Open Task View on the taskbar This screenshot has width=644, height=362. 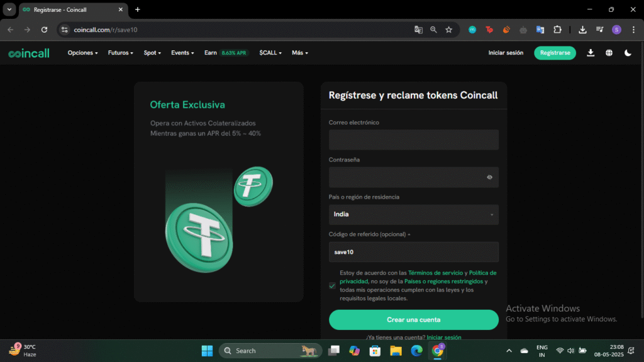click(x=333, y=351)
